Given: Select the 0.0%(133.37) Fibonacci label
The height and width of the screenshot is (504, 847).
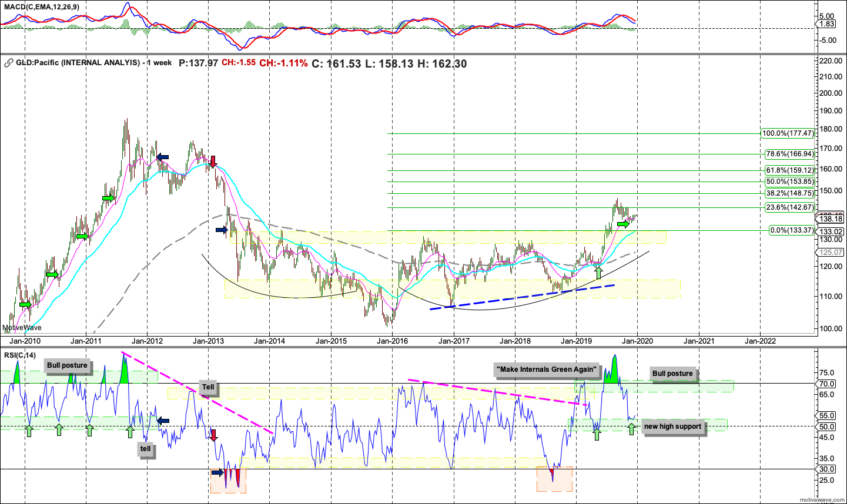Looking at the screenshot, I should click(x=792, y=230).
